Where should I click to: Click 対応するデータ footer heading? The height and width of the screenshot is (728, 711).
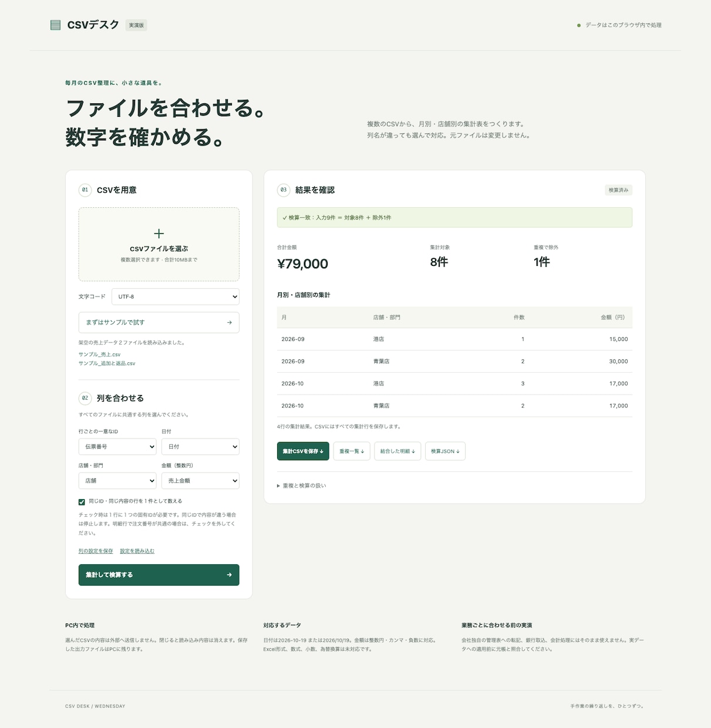coord(282,625)
